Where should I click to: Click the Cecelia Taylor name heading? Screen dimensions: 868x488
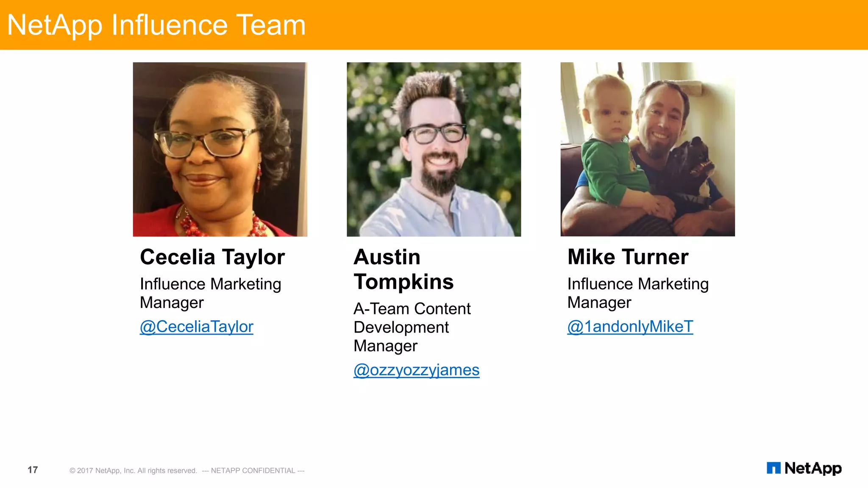coord(212,257)
